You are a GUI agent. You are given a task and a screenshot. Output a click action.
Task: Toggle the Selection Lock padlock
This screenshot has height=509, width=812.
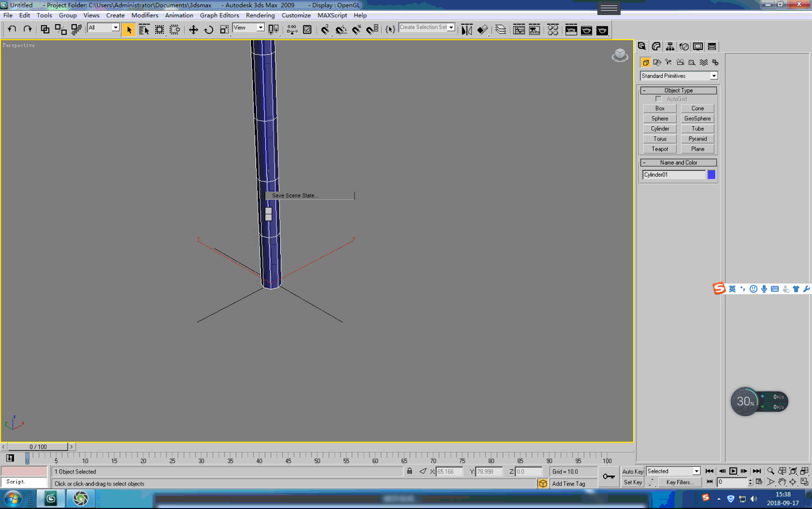pos(410,471)
